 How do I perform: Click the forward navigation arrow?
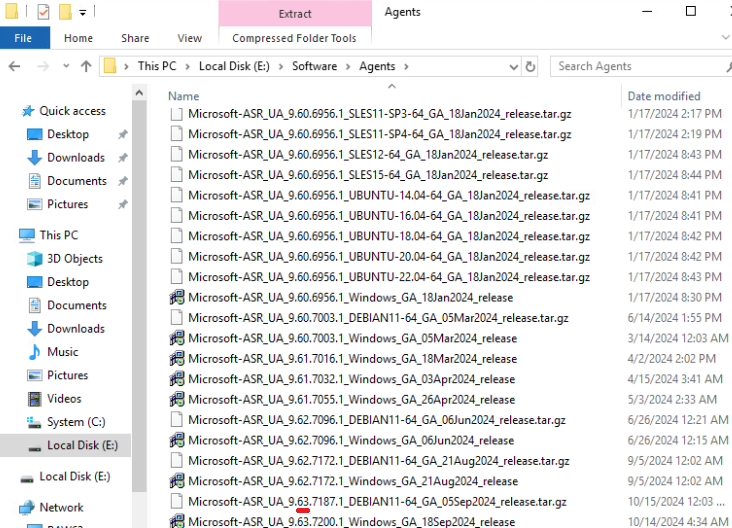coord(43,66)
